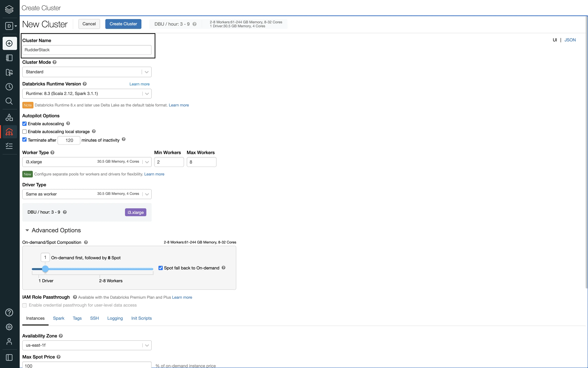Viewport: 588px width, 368px height.
Task: Switch to the SSH tab
Action: (x=94, y=318)
